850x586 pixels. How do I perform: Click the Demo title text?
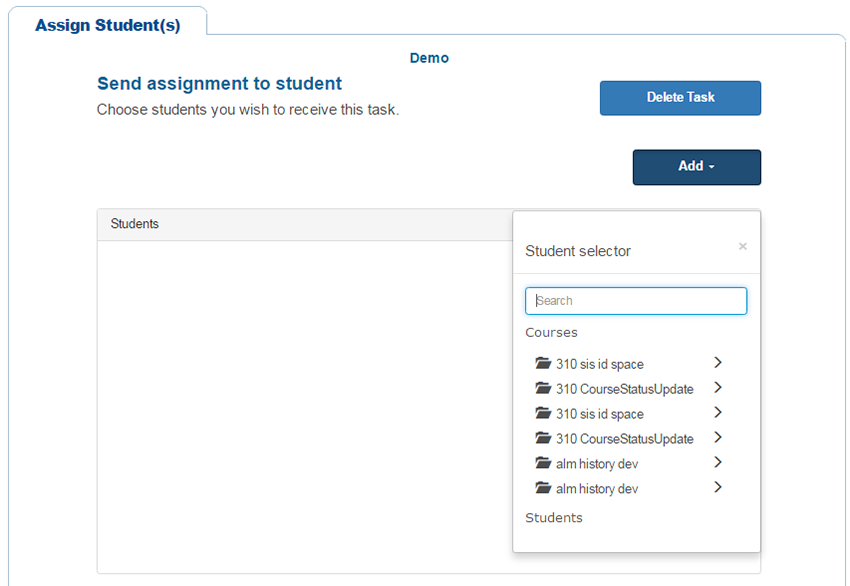[x=429, y=58]
